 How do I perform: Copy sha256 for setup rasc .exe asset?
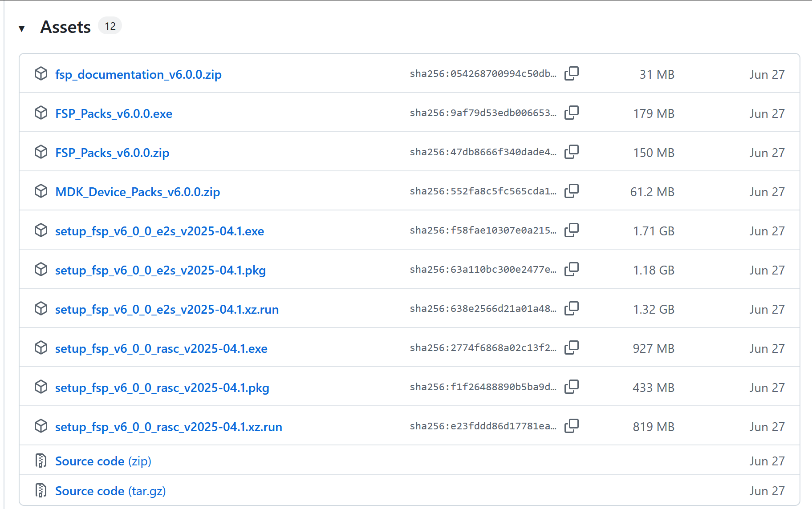point(572,347)
